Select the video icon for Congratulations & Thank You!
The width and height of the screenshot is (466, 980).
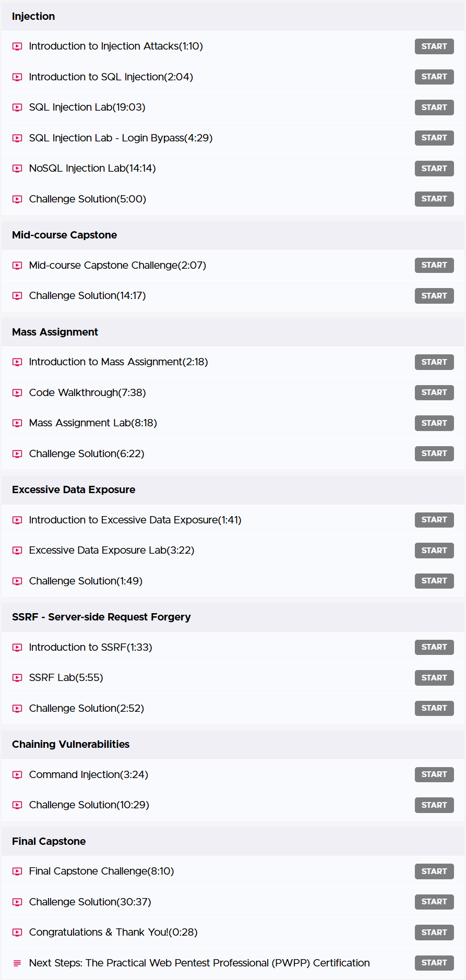coord(17,933)
